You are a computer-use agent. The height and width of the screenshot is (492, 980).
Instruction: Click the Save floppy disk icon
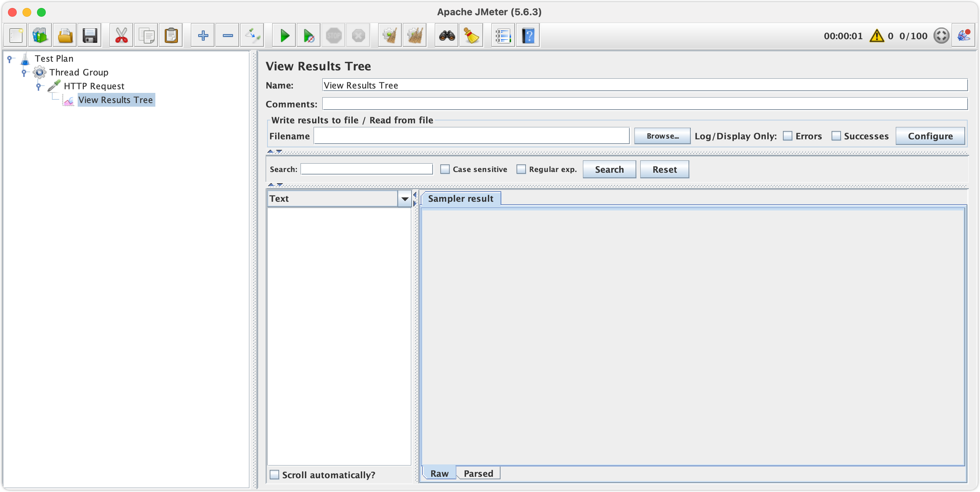click(x=90, y=36)
